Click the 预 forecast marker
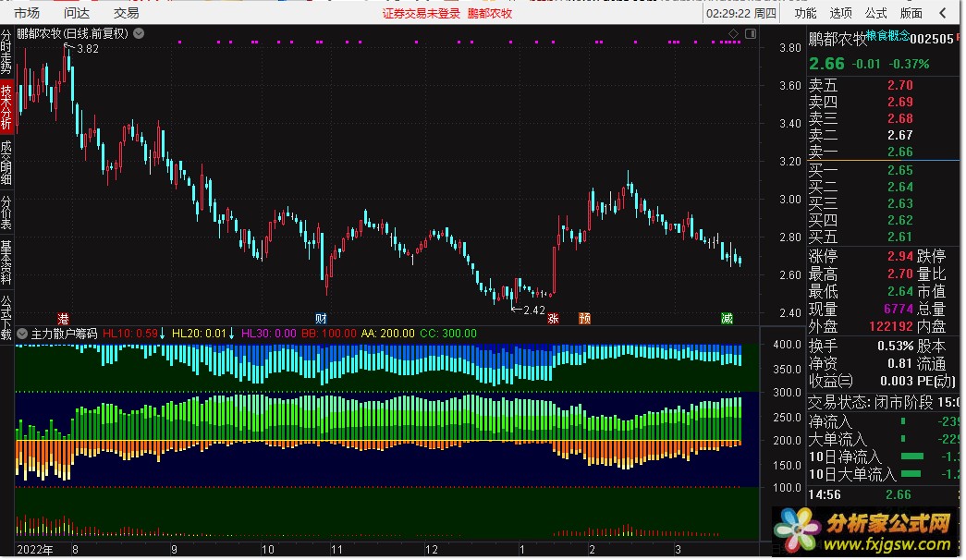Screen dimensions: 966x560 click(x=584, y=319)
